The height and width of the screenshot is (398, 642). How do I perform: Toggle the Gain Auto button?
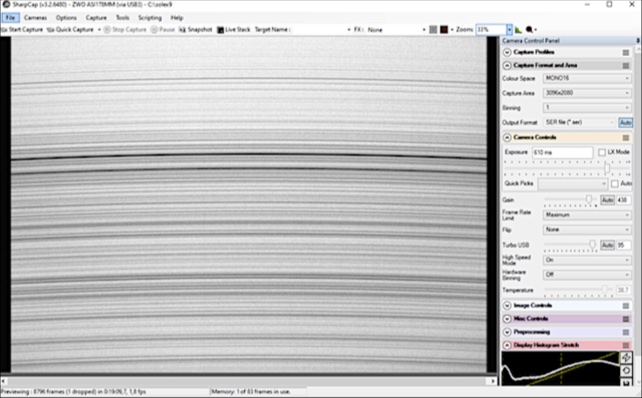pos(607,200)
